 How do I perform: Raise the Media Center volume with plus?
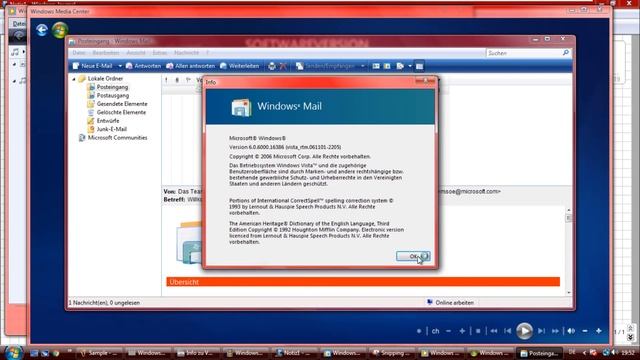(x=598, y=331)
